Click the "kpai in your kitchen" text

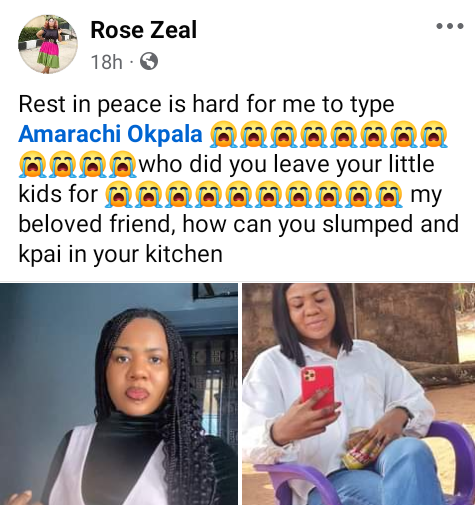[x=120, y=255]
